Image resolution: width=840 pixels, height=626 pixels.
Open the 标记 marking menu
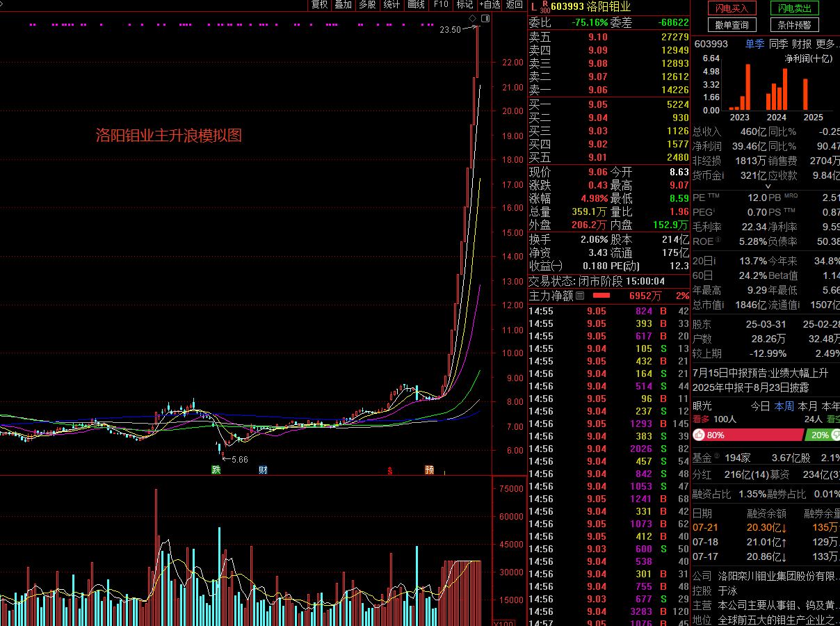(x=465, y=5)
